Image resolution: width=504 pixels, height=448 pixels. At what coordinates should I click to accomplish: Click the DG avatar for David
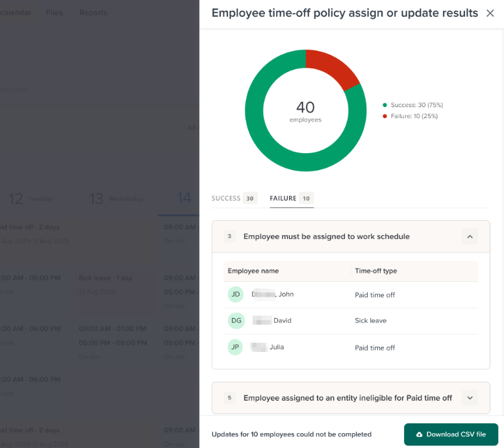[x=236, y=321]
